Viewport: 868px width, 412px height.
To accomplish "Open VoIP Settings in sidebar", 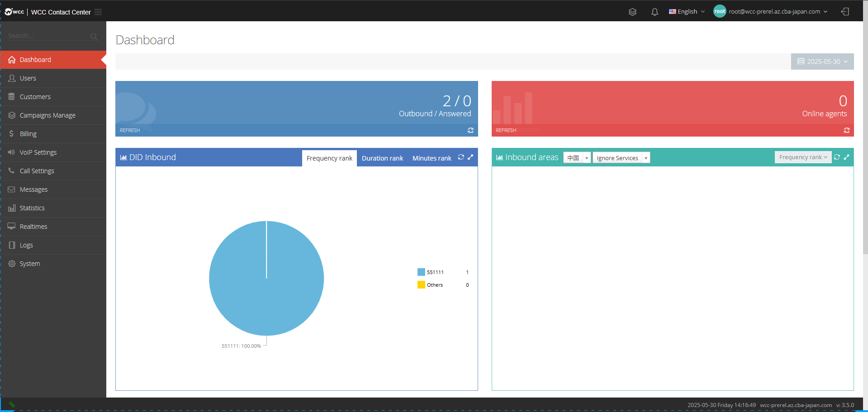I will (53, 152).
